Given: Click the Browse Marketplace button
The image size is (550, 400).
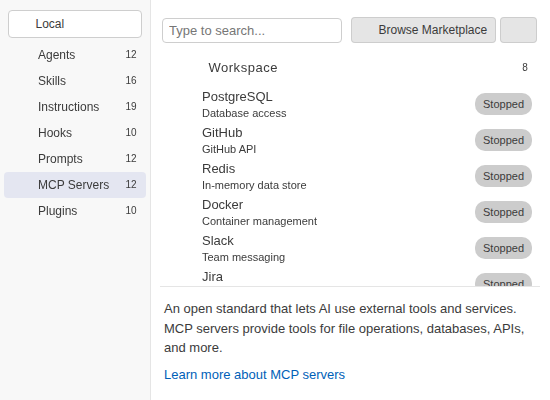Looking at the screenshot, I should (x=423, y=30).
